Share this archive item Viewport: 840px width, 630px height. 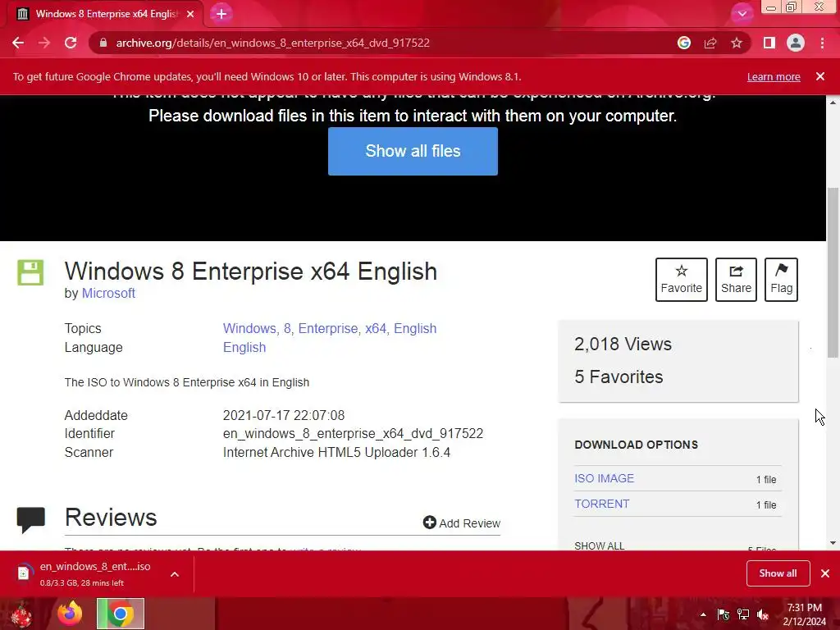point(736,280)
